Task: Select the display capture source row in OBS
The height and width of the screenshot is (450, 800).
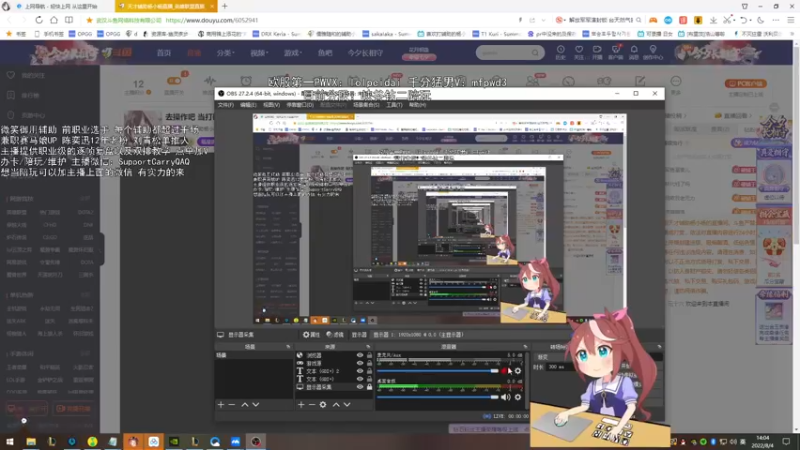Action: point(335,387)
